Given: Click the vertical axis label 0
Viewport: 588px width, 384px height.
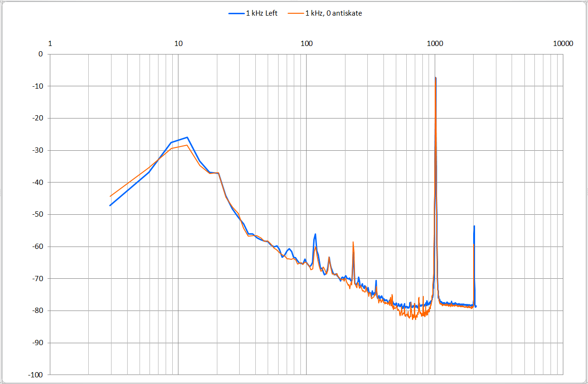Looking at the screenshot, I should [40, 54].
